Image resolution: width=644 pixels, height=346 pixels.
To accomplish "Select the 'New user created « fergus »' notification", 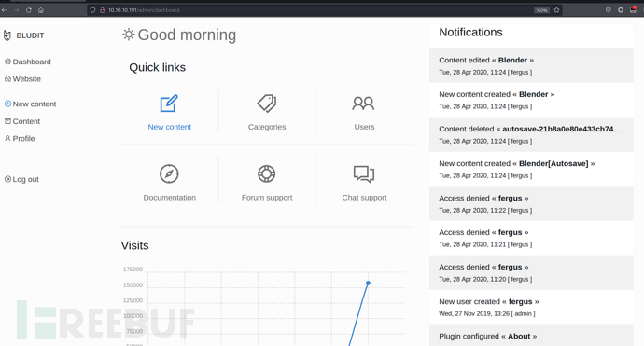I will point(531,307).
